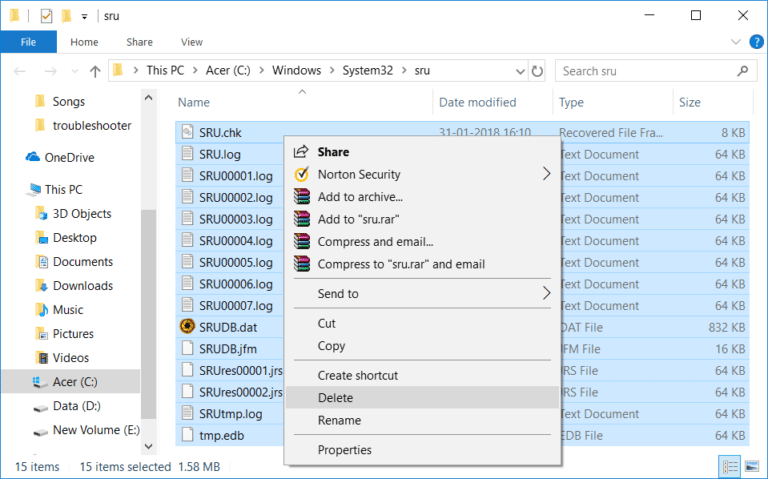The width and height of the screenshot is (768, 479).
Task: Click the Music folder icon in sidebar
Action: pos(41,309)
